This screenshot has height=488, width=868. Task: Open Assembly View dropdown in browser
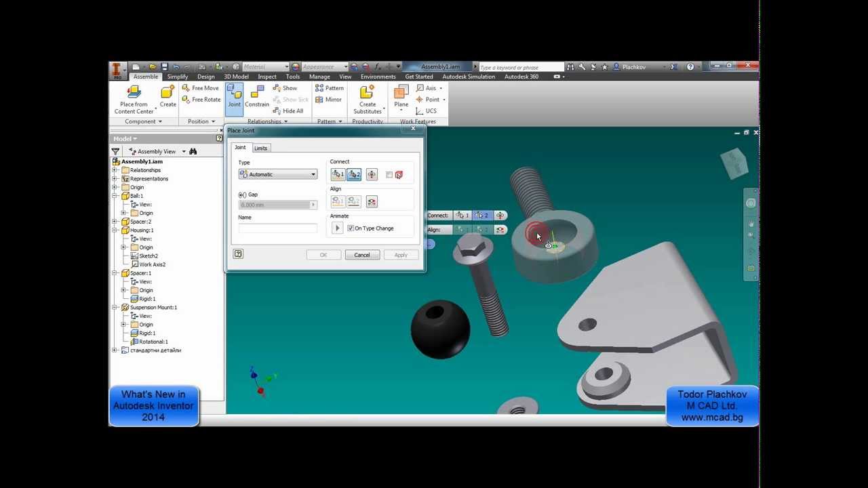(184, 152)
